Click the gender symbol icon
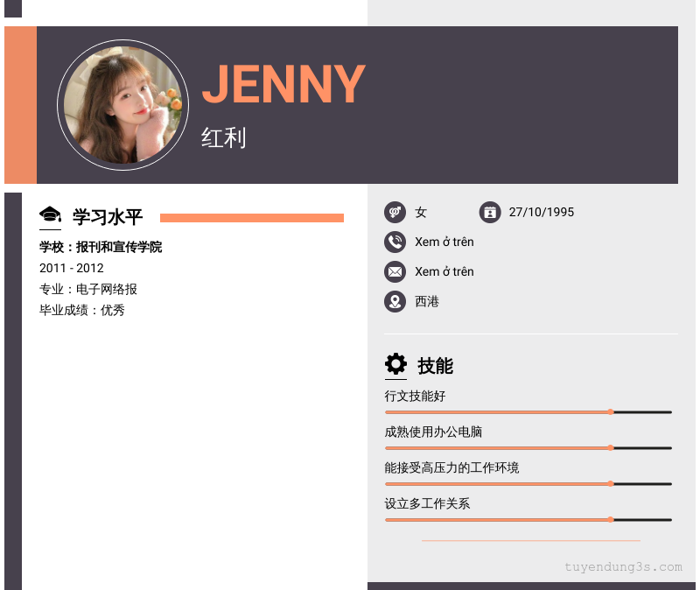The width and height of the screenshot is (700, 590). [x=395, y=212]
